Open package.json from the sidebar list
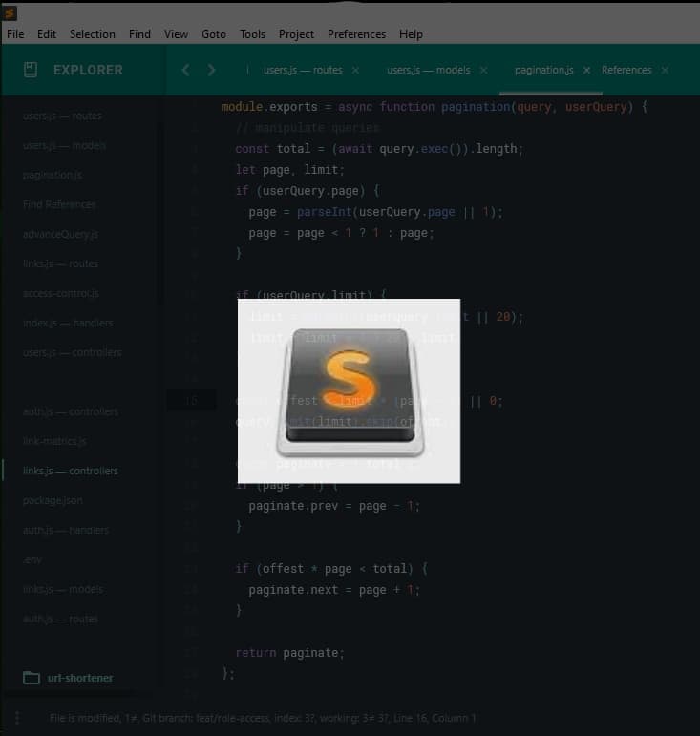Screen dimensions: 700x736 53,500
